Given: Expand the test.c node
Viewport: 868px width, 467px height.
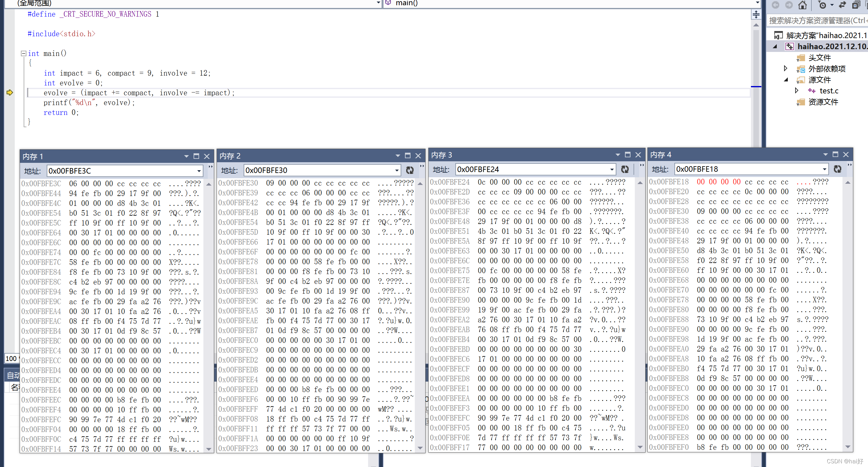Looking at the screenshot, I should pos(797,91).
